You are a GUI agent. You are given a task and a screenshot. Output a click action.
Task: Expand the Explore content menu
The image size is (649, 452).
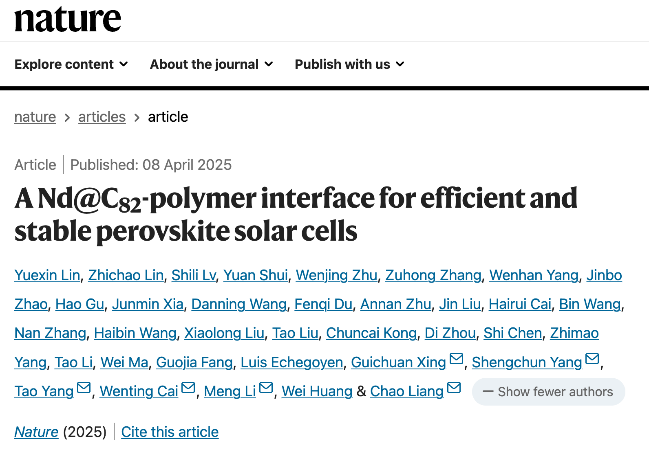tap(71, 64)
